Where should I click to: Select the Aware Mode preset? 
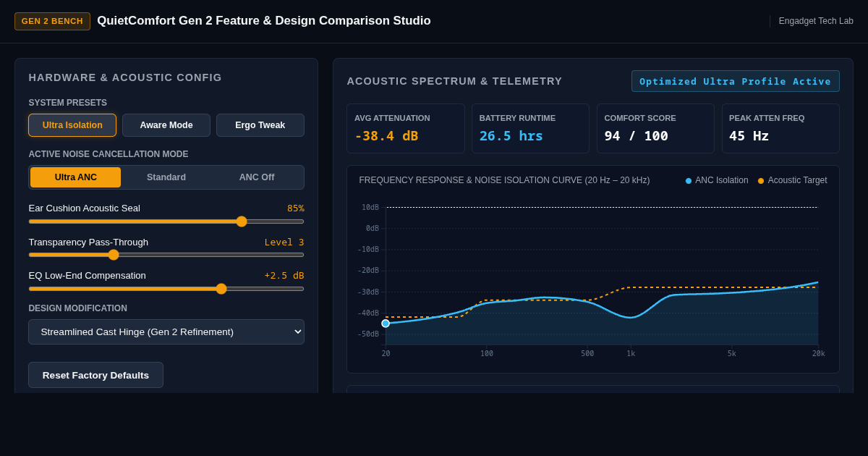(x=166, y=125)
